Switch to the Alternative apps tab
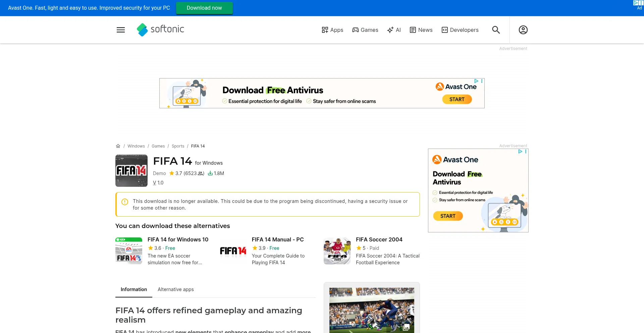The height and width of the screenshot is (333, 644). [176, 289]
